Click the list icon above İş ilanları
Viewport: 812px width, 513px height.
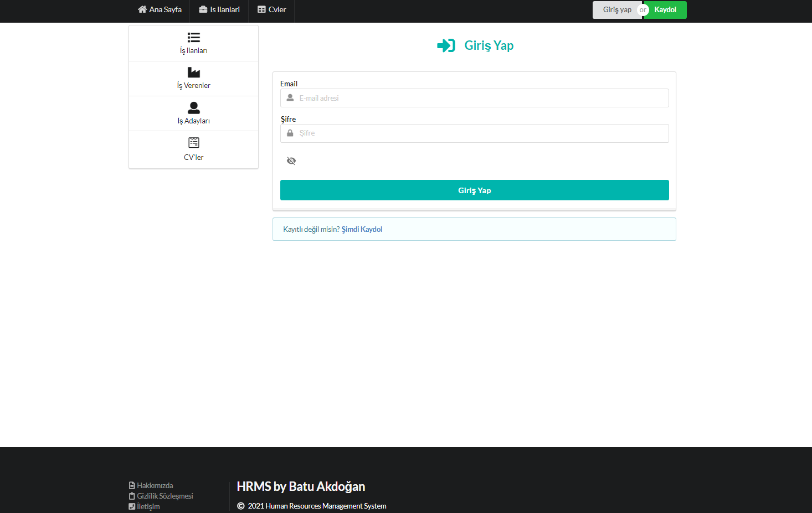tap(194, 38)
